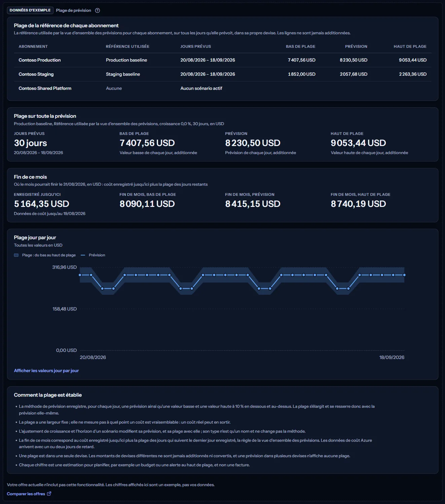Image resolution: width=445 pixels, height=504 pixels.
Task: Select the Plage jour par jour heading
Action: pyautogui.click(x=35, y=238)
